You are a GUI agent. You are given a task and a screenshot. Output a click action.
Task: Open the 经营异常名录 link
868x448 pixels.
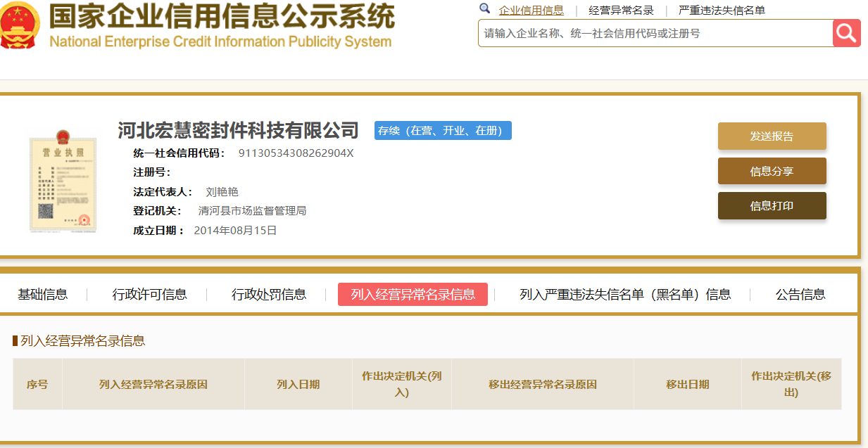tap(621, 10)
